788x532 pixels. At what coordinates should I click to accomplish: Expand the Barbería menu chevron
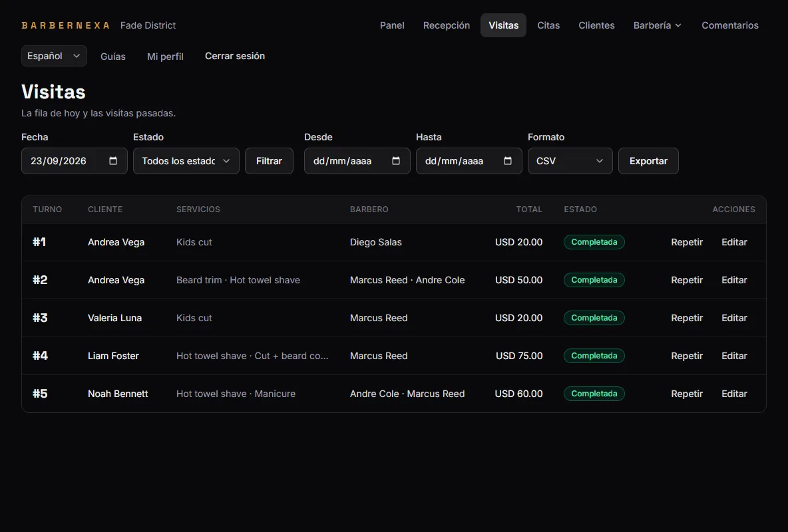tap(678, 26)
